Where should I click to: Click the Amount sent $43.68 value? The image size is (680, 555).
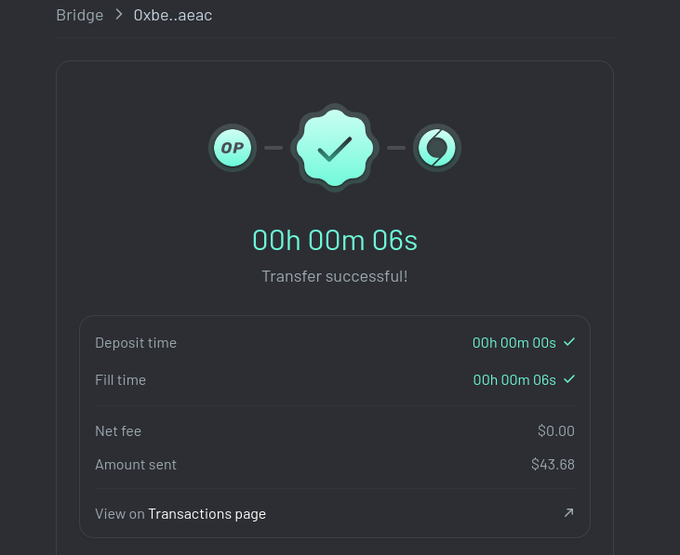tap(553, 464)
